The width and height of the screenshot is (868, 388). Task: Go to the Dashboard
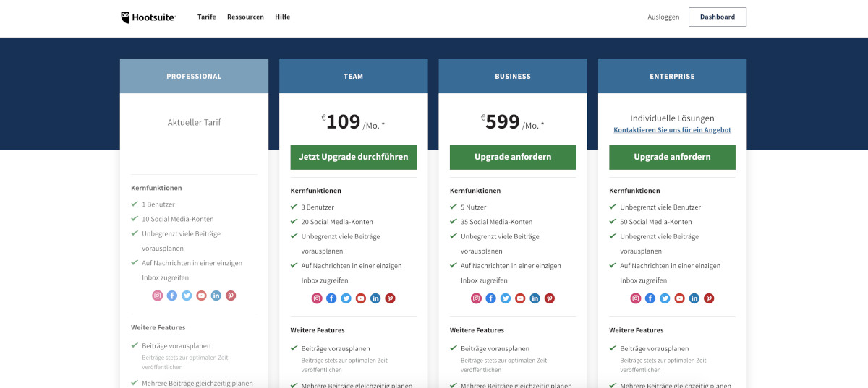718,17
